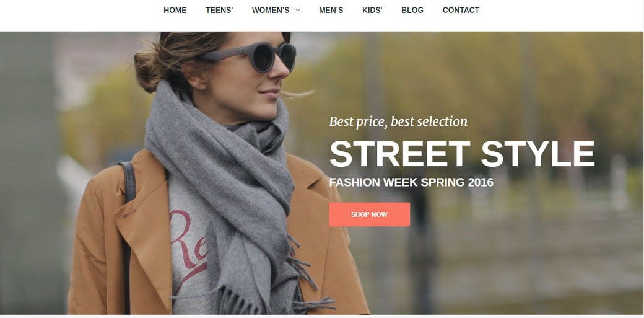
Task: Select the MEN'S category link
Action: 331,11
